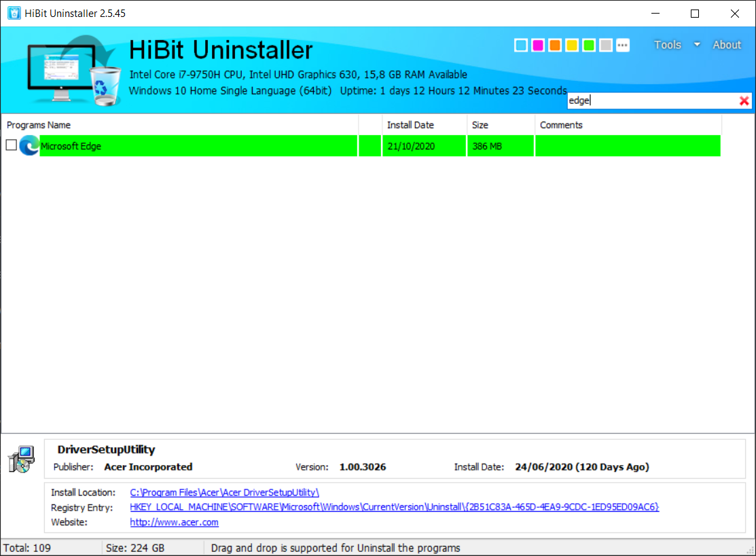Open the Tools menu
Viewport: 756px width, 556px height.
[x=667, y=45]
